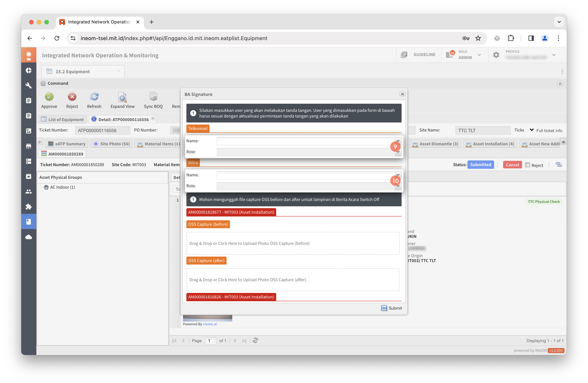Viewport: 588px width, 383px height.
Task: Open the GUIDELINE document icon
Action: [404, 54]
